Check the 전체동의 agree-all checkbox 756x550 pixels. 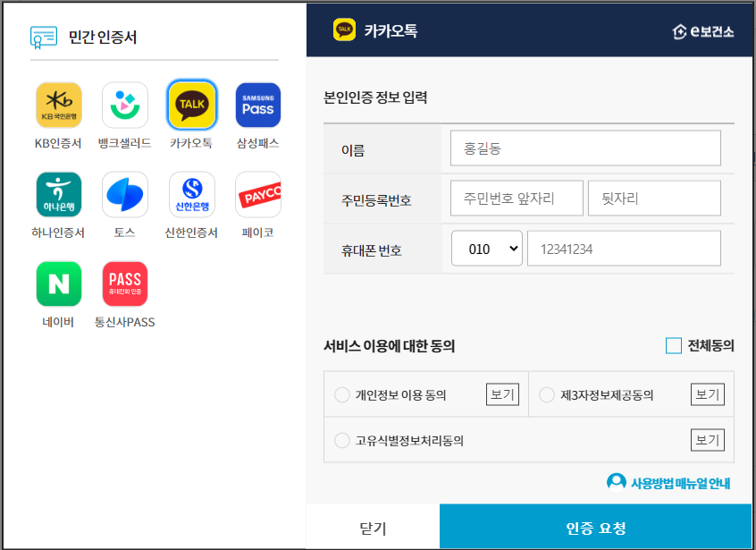pos(675,344)
